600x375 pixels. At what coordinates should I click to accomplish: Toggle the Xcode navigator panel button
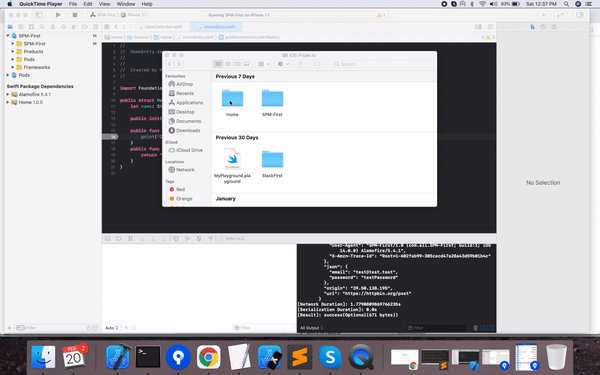(39, 15)
